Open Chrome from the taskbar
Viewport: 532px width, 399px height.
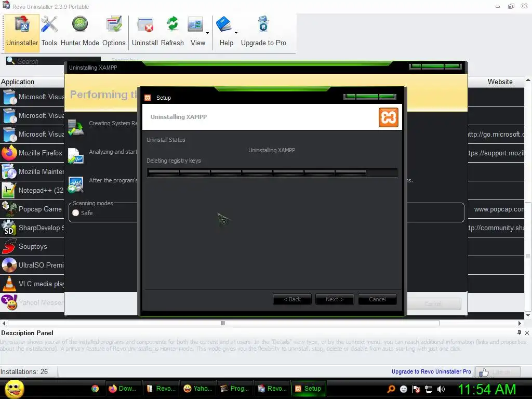(x=95, y=389)
